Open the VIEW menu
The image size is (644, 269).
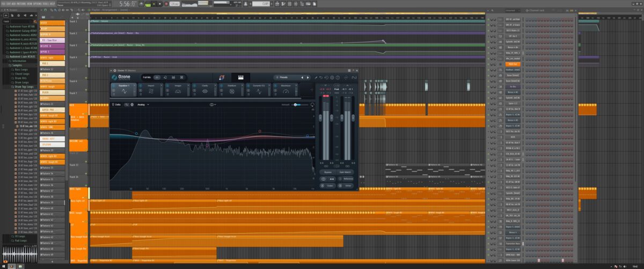[30, 4]
